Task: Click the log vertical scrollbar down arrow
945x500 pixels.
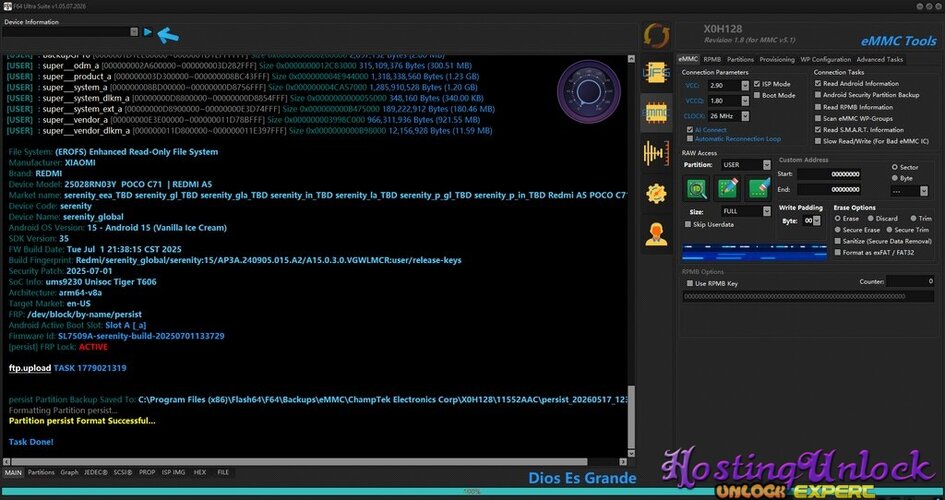Action: pos(631,453)
